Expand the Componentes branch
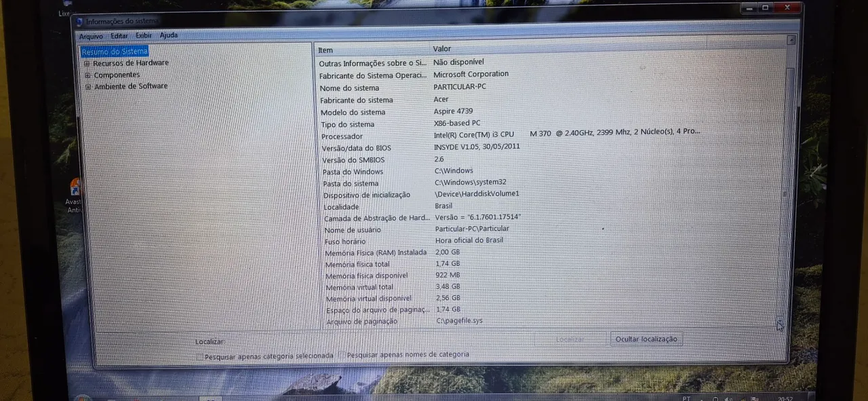Screen dimensions: 868x401 87,75
